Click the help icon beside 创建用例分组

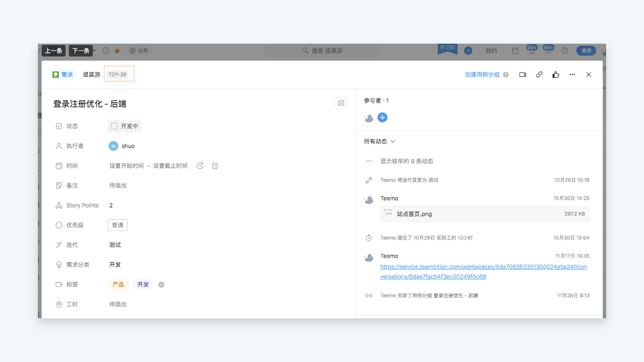tap(506, 75)
